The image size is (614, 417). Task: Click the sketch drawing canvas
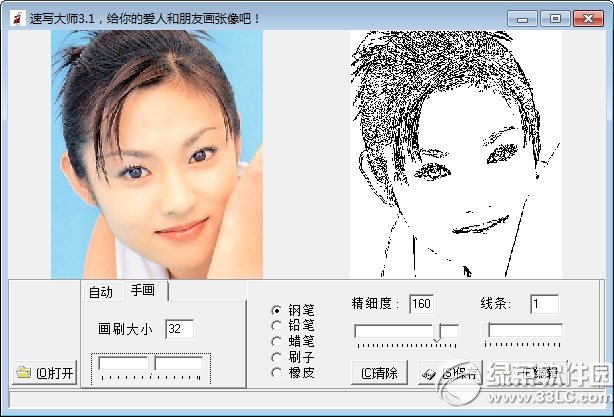pyautogui.click(x=456, y=155)
